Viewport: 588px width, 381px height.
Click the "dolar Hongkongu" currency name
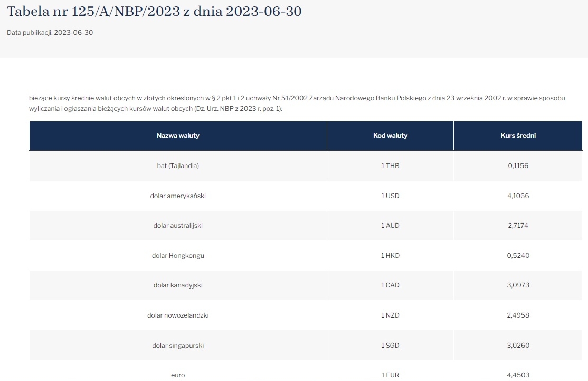tap(178, 256)
